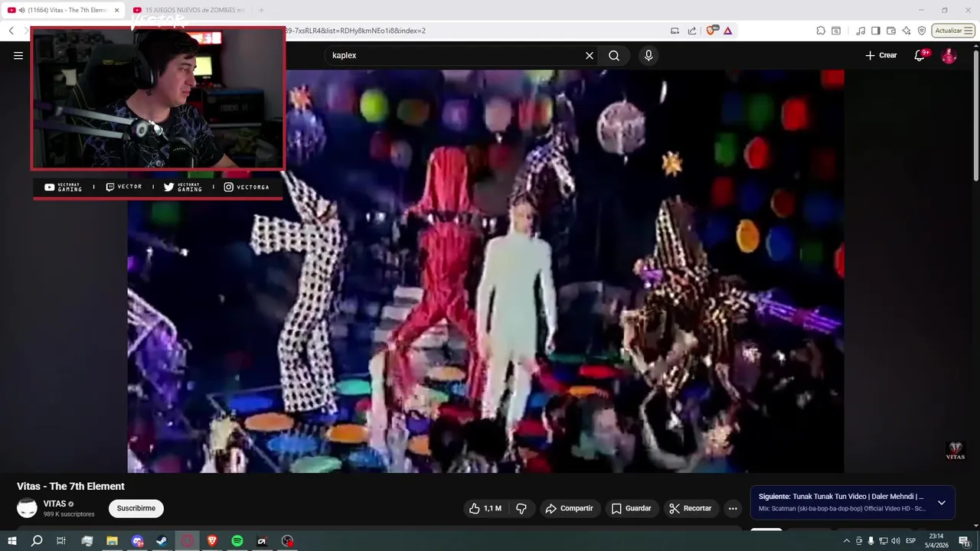980x551 pixels.
Task: Expand the Siguiente playlist panel chevron
Action: pyautogui.click(x=942, y=503)
